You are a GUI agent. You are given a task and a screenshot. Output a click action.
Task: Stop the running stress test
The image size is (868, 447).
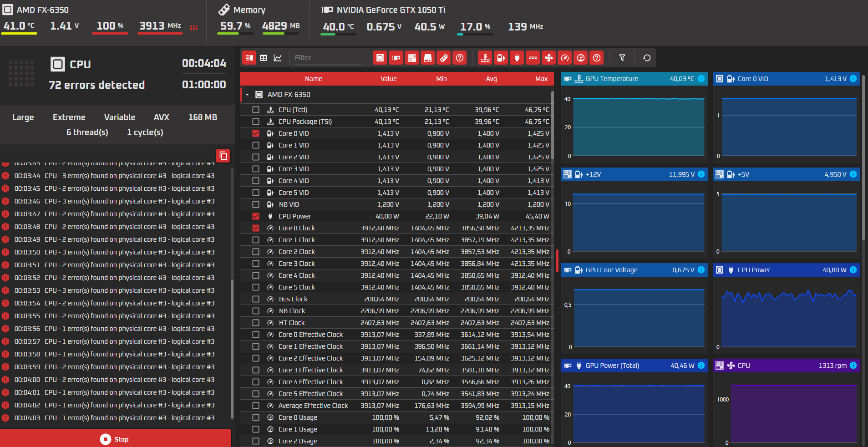click(115, 439)
